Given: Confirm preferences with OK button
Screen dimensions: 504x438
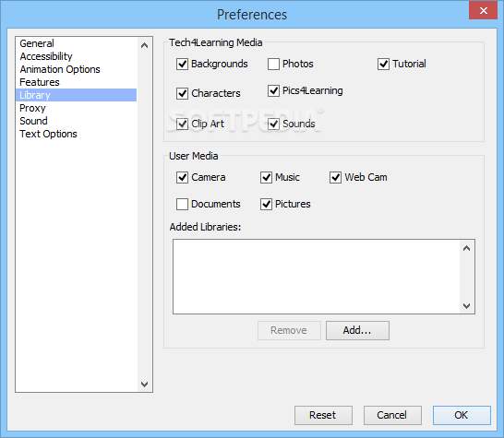Looking at the screenshot, I should [x=462, y=415].
